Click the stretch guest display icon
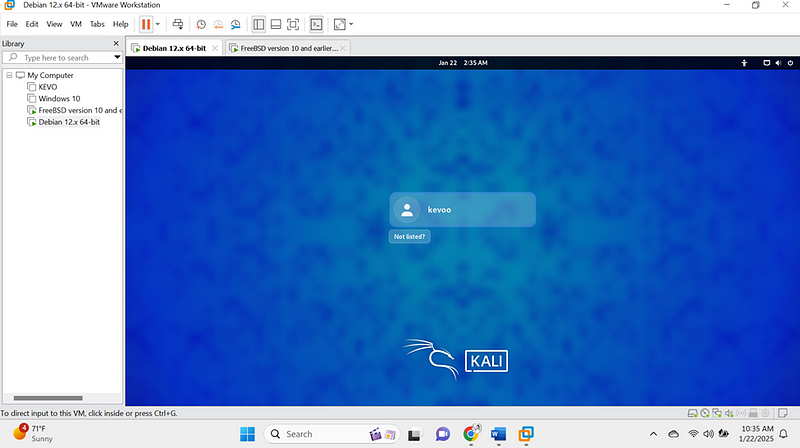 [x=339, y=24]
